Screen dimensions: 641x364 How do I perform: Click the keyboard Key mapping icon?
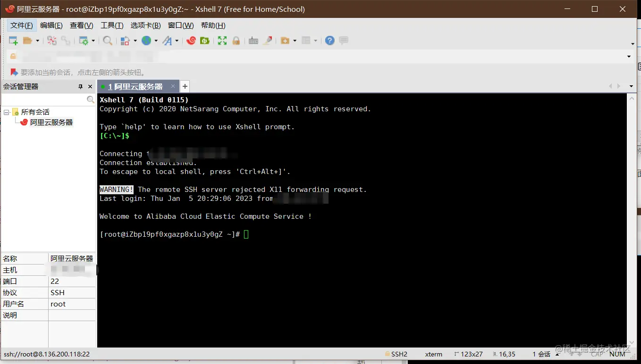tap(253, 41)
